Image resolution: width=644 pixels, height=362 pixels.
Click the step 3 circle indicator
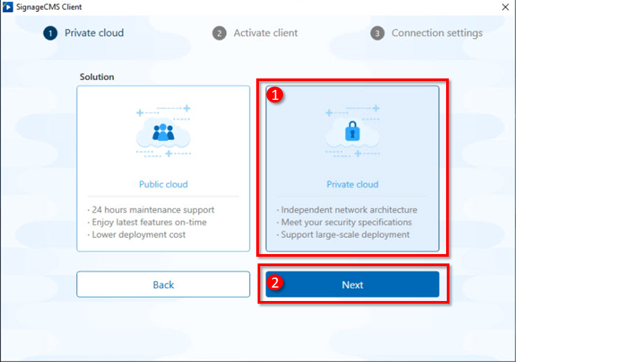[x=378, y=33]
